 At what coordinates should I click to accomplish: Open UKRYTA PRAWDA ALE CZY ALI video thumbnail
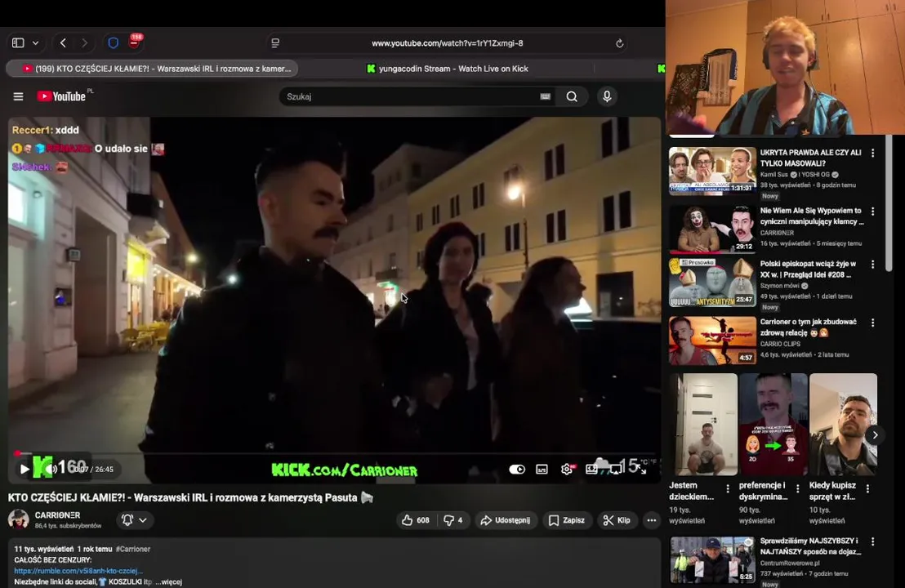[712, 171]
